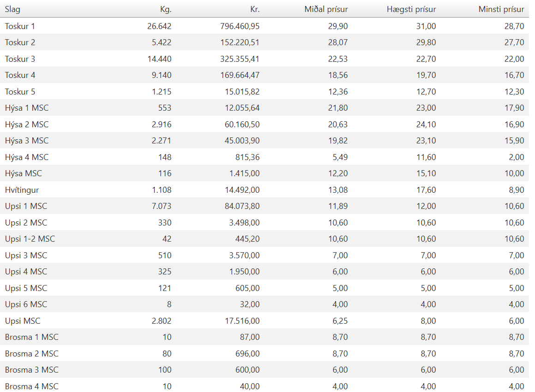This screenshot has height=392, width=535.
Task: Click the Upsi MSC 17.516,00 value
Action: [x=242, y=321]
